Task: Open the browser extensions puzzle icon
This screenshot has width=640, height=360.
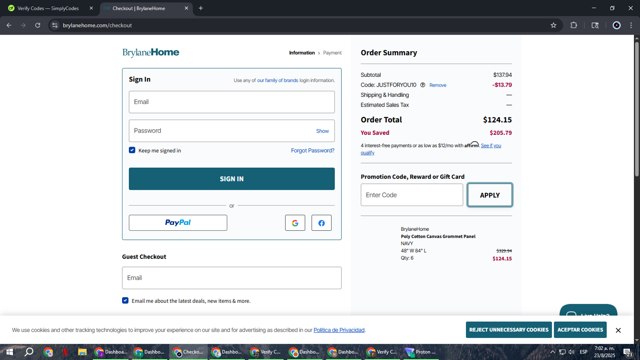Action: coord(573,25)
